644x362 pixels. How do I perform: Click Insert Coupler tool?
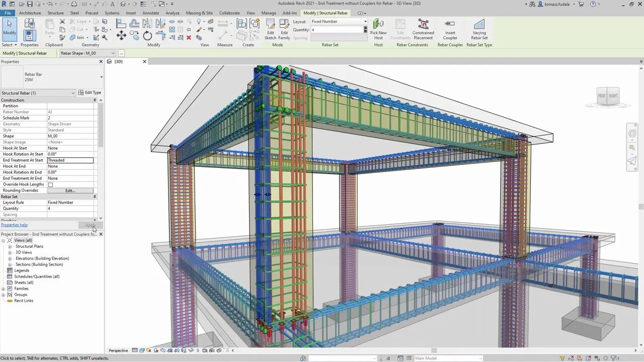(x=450, y=29)
